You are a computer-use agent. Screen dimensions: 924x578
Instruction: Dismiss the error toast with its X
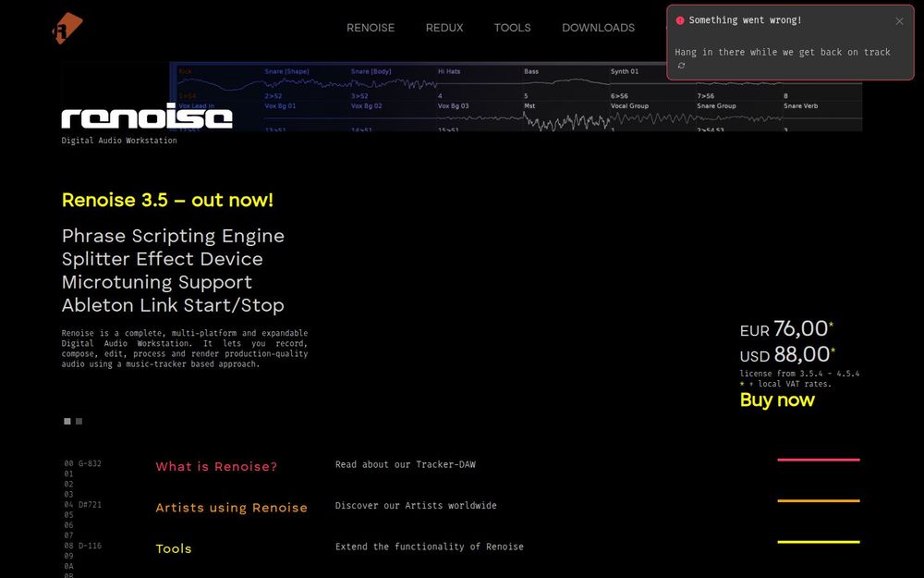click(x=899, y=21)
